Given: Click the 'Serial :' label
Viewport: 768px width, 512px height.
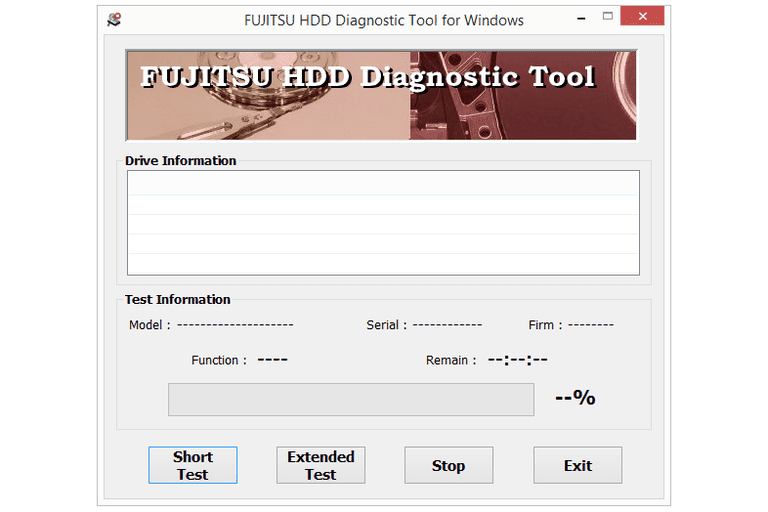Looking at the screenshot, I should coord(386,325).
